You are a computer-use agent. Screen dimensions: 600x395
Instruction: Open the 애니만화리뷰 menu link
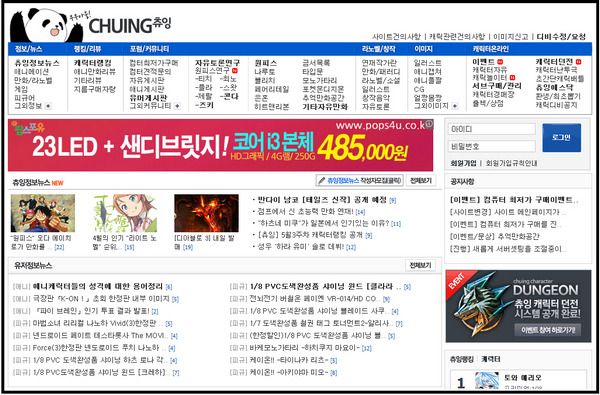click(x=95, y=72)
